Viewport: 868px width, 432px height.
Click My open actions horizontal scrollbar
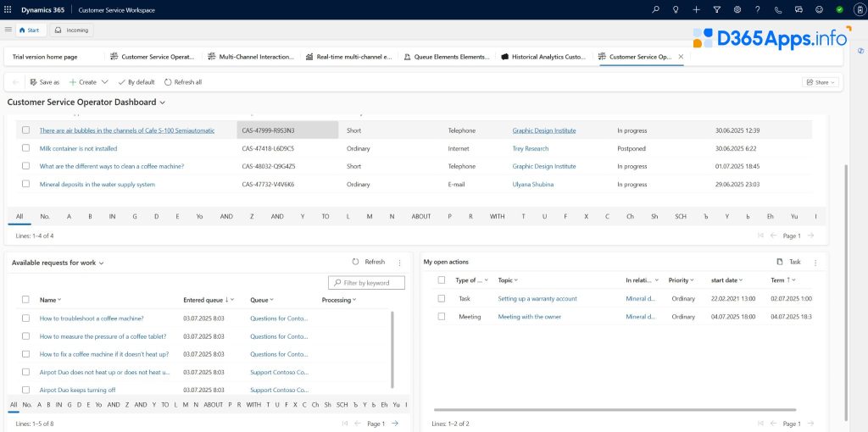click(615, 410)
